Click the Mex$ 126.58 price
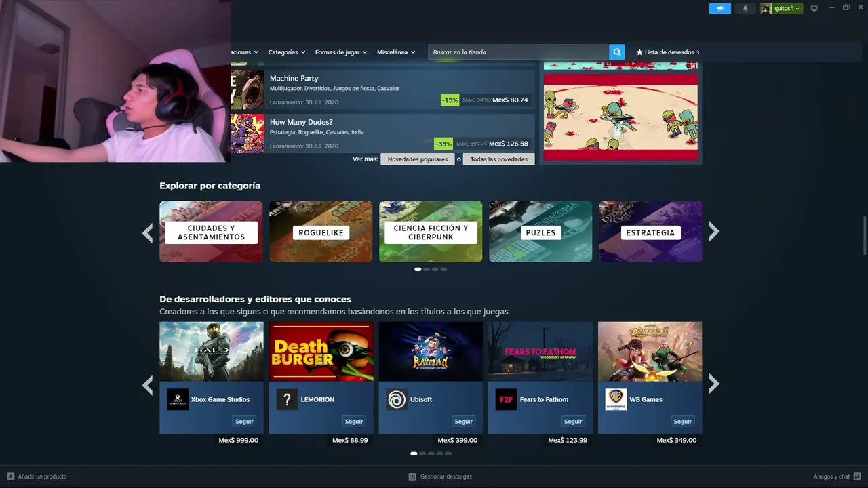Image resolution: width=868 pixels, height=488 pixels. [508, 144]
